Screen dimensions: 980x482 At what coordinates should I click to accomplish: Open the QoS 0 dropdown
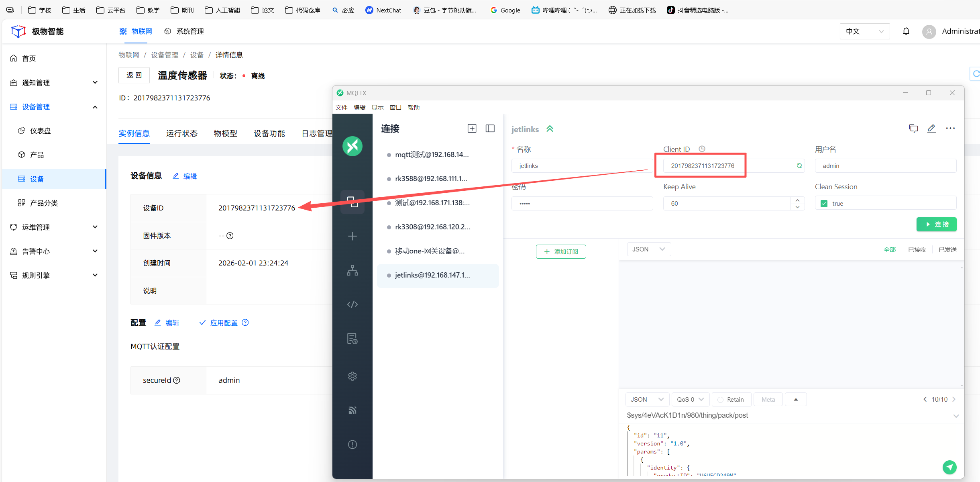(690, 400)
